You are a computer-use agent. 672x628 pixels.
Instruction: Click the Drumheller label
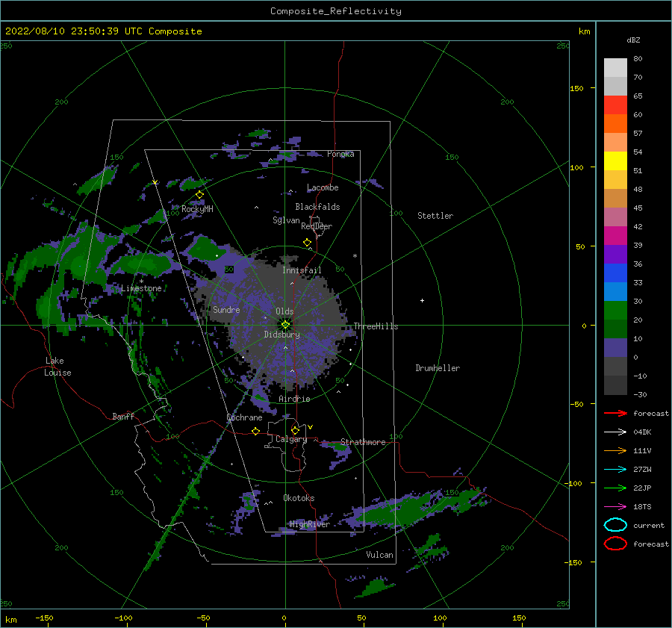point(438,368)
